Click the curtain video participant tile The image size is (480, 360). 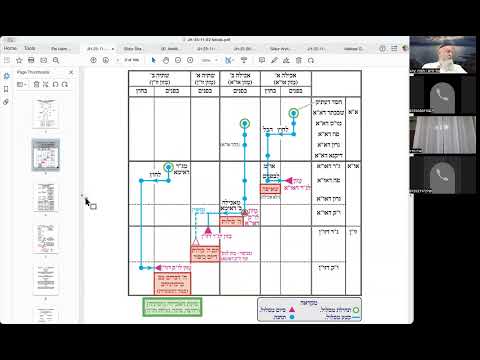(x=443, y=135)
